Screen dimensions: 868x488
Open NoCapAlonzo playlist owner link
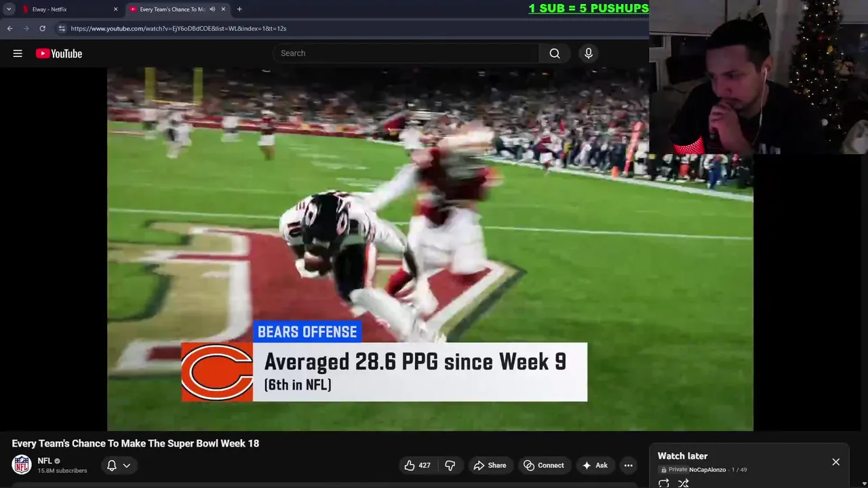[707, 470]
